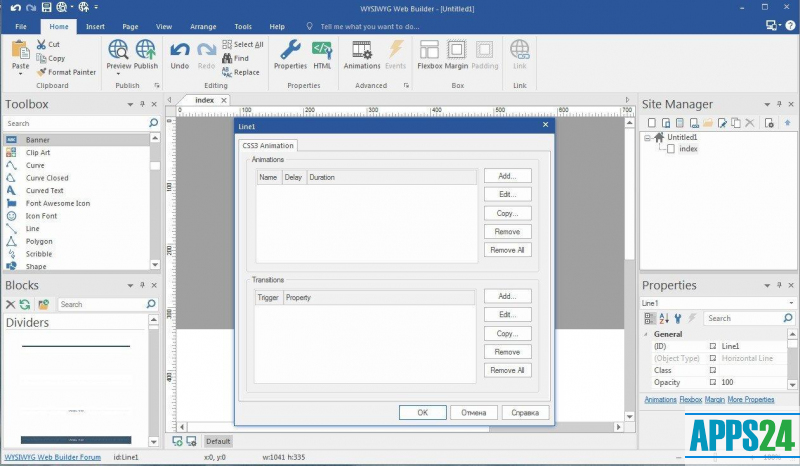Open the HTML editor from the ribbon
Image resolution: width=800 pixels, height=466 pixels.
[x=322, y=53]
